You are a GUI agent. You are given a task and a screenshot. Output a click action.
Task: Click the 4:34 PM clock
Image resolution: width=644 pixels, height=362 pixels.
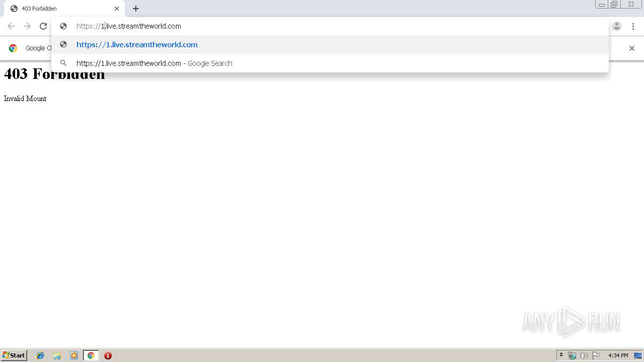pos(618,355)
